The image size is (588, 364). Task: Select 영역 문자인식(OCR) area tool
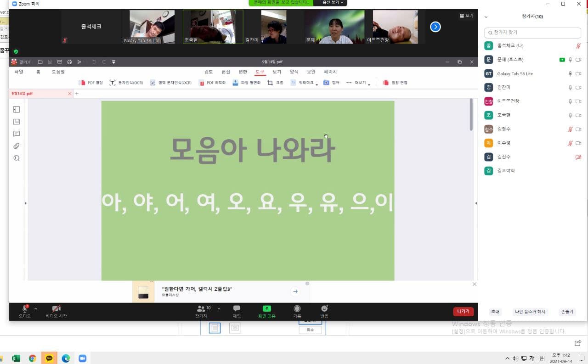click(x=170, y=83)
